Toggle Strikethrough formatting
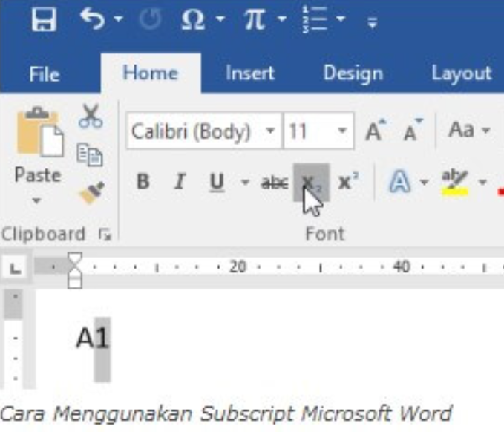 (x=274, y=183)
